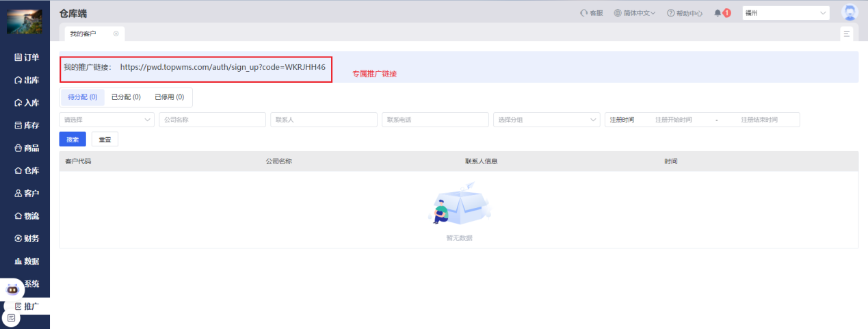Viewport: 868px width, 329px height.
Task: Select the 注册开始时间 date field
Action: tap(673, 120)
